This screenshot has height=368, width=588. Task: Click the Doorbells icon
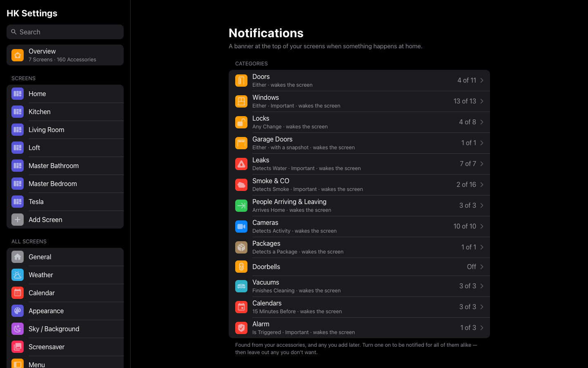[x=241, y=267]
